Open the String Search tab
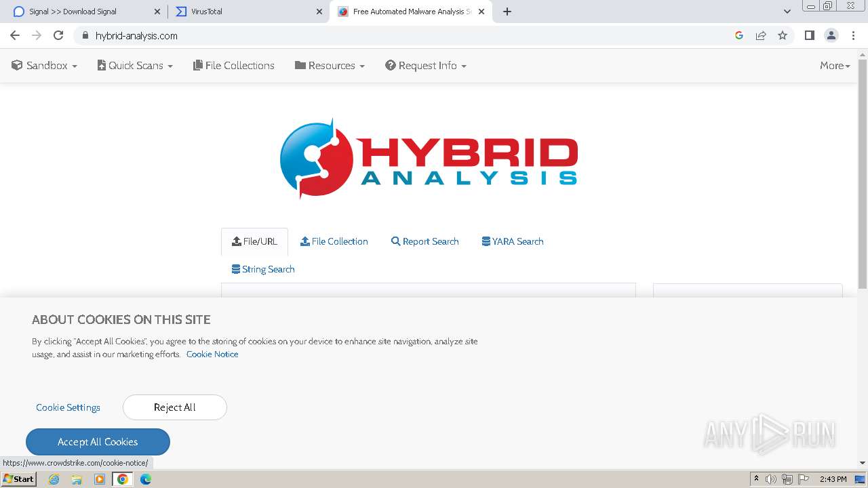 [x=263, y=269]
